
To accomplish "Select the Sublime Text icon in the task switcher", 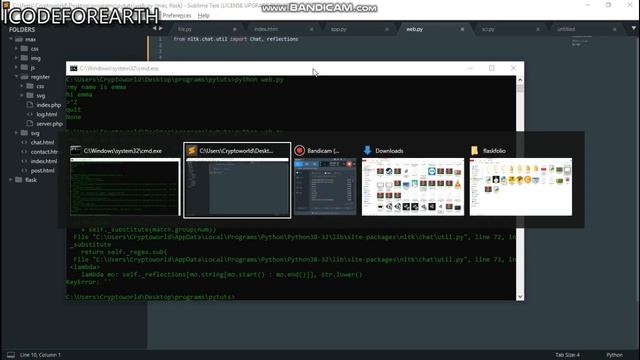I will pos(192,151).
